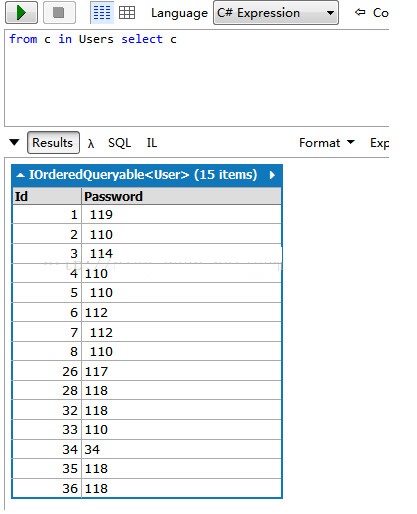Switch to rich text results view icon
Viewport: 417px width, 514px height.
point(102,13)
